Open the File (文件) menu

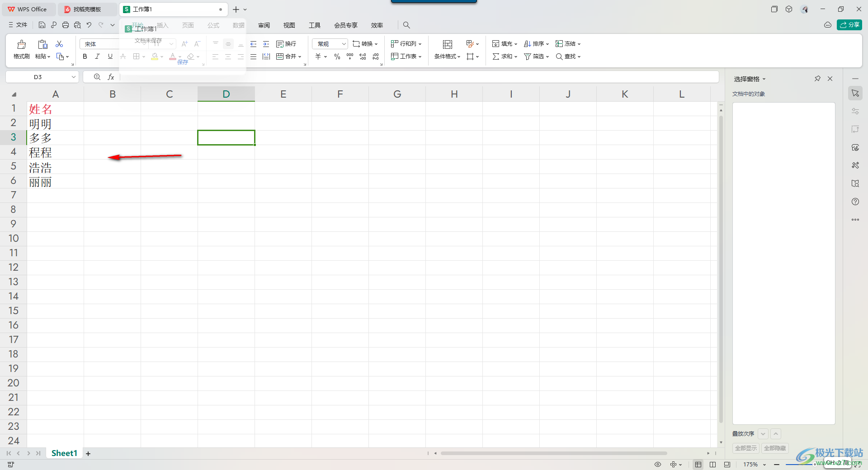18,25
